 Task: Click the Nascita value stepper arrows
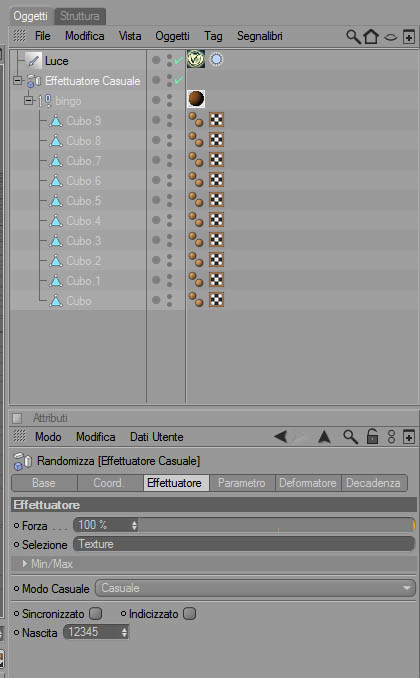(x=125, y=633)
